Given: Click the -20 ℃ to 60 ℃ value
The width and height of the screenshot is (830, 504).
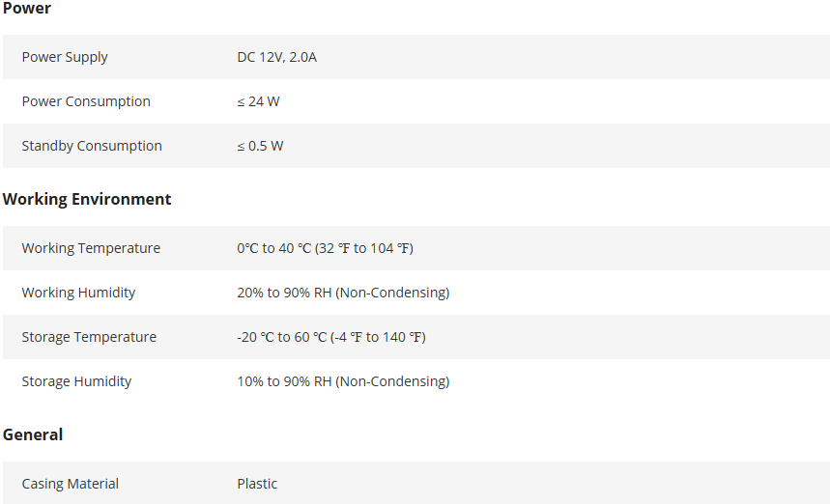Looking at the screenshot, I should pyautogui.click(x=331, y=337).
